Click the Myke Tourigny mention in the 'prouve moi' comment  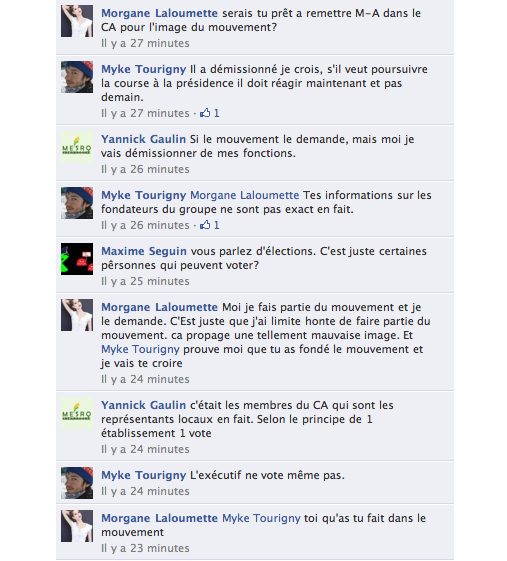coord(140,349)
